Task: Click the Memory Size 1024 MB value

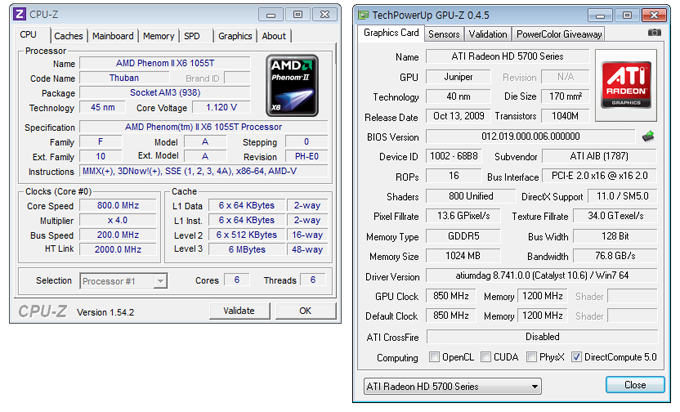Action: click(x=463, y=256)
